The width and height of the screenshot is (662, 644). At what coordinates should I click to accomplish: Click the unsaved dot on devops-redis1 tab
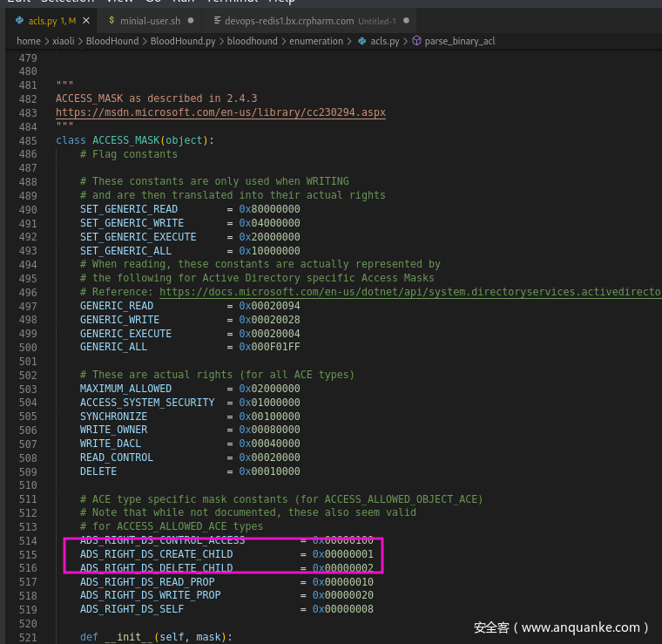[407, 20]
